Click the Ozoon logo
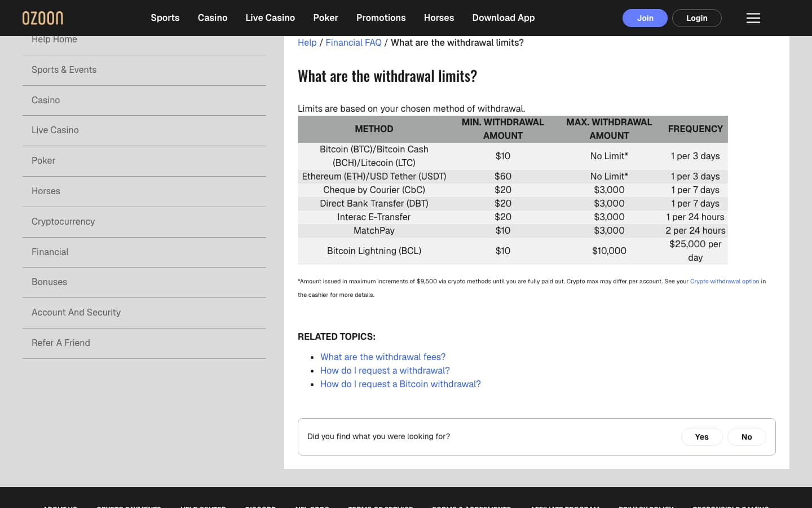 pos(43,18)
